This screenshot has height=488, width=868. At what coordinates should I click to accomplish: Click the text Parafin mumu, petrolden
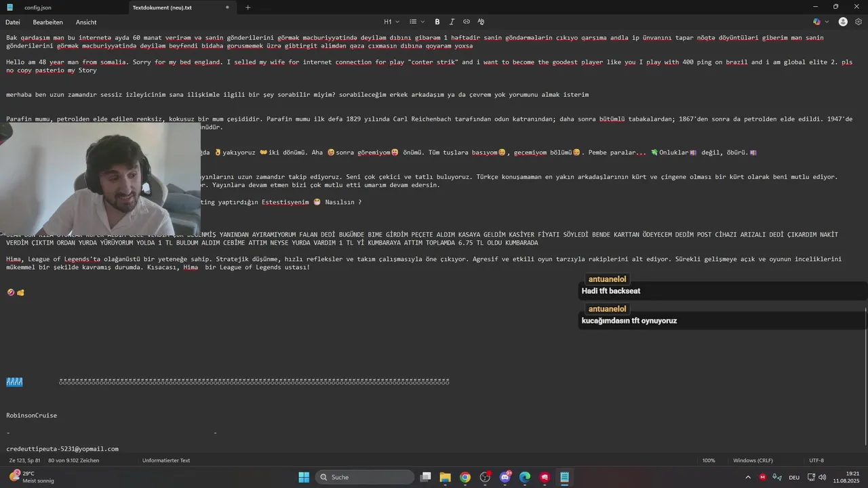click(48, 119)
